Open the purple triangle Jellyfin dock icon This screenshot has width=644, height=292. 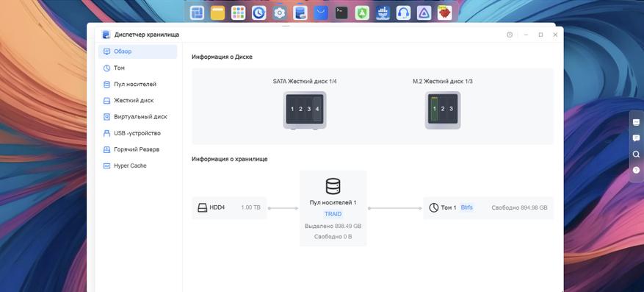coord(424,13)
